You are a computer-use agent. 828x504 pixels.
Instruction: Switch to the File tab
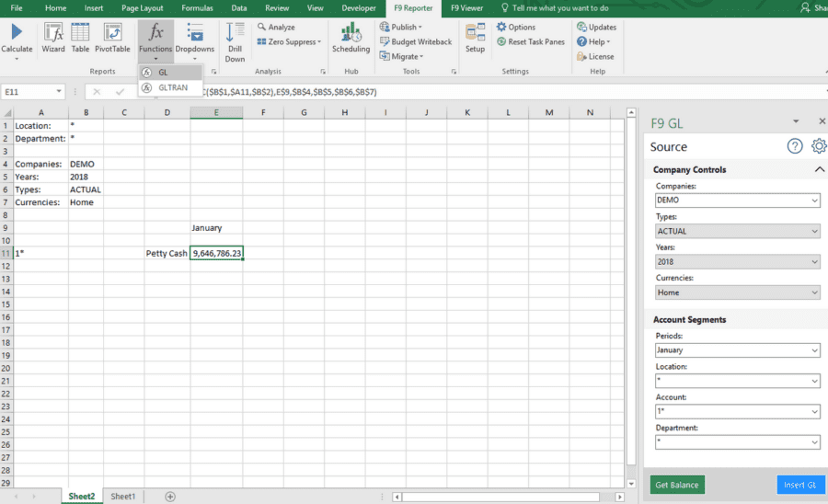click(x=17, y=8)
